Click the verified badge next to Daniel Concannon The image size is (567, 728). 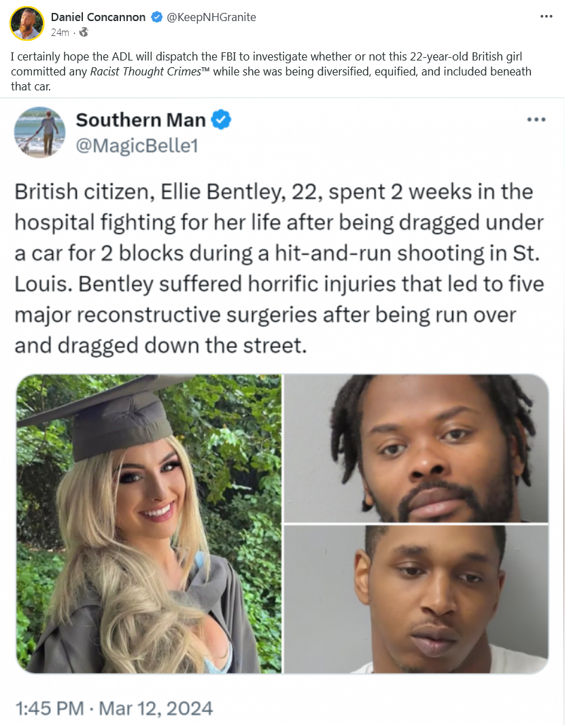pyautogui.click(x=157, y=17)
